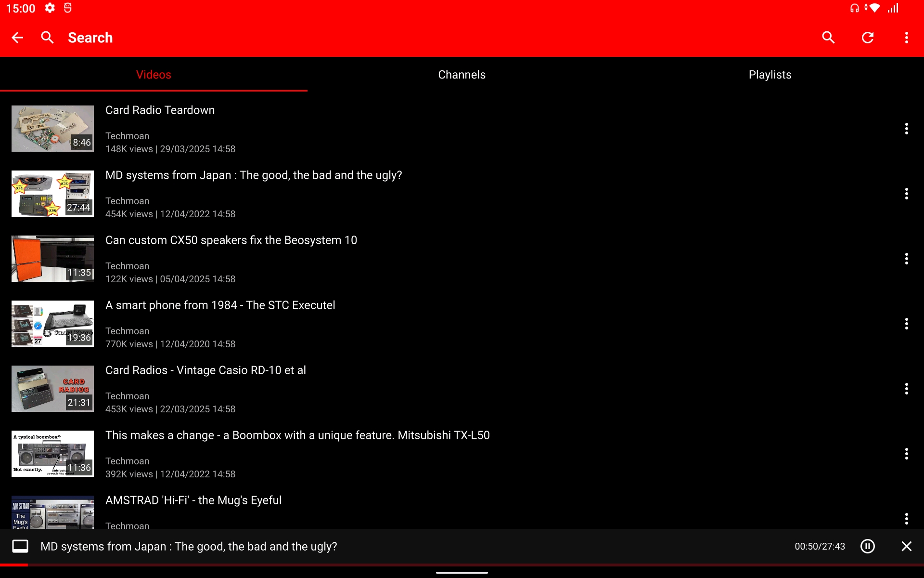This screenshot has width=924, height=578.
Task: Tap Card Radio Teardown thumbnail
Action: 52,129
